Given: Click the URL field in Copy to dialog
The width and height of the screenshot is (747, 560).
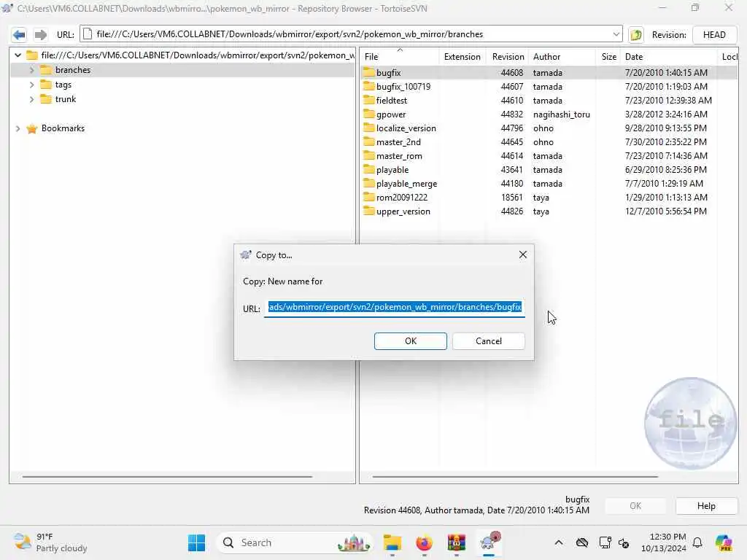Looking at the screenshot, I should point(395,308).
